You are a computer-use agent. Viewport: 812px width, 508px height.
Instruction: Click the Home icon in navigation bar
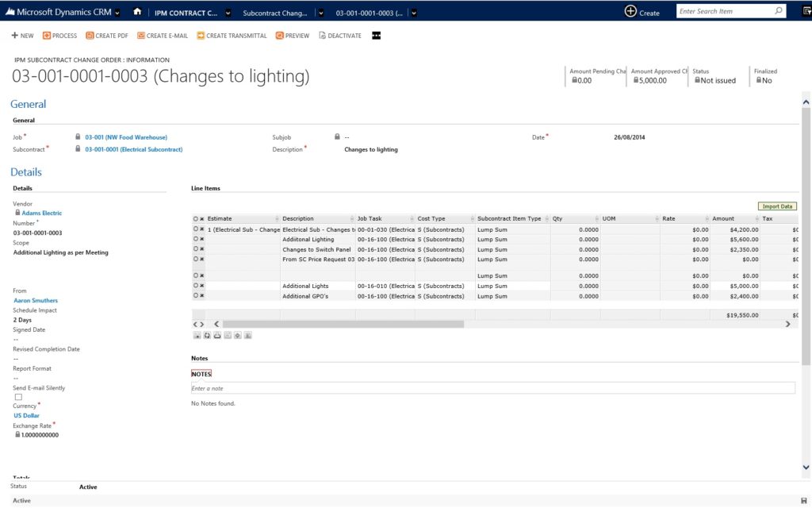pyautogui.click(x=137, y=11)
